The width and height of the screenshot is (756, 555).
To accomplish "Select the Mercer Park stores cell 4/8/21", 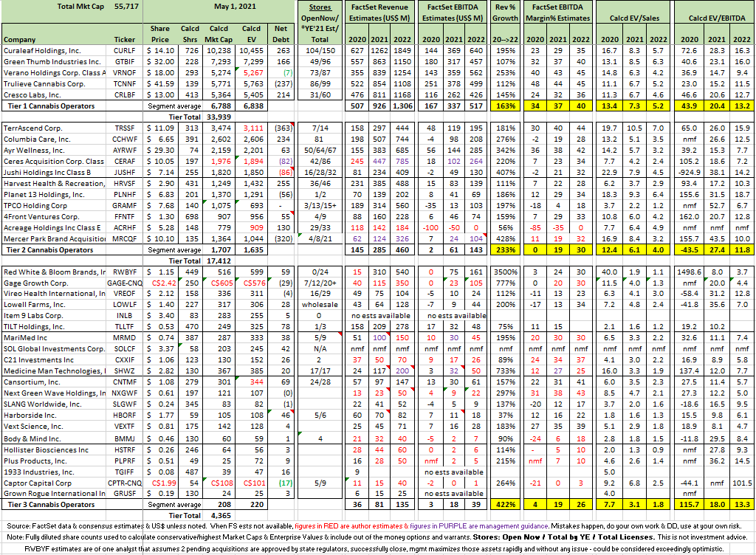I will (320, 239).
